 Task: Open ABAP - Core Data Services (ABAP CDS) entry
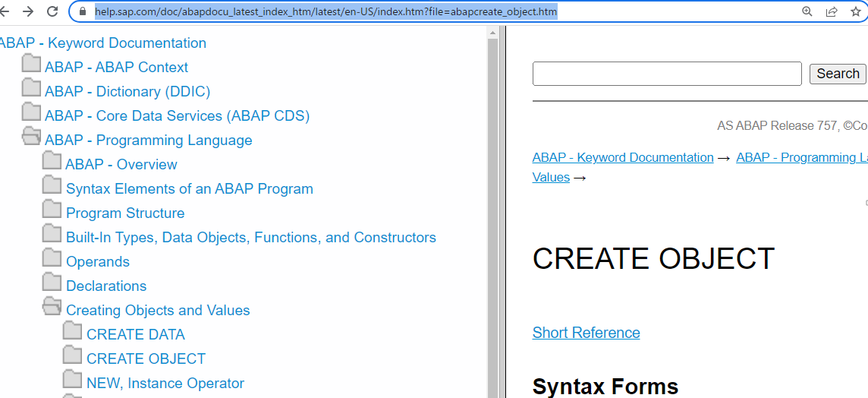(x=177, y=116)
